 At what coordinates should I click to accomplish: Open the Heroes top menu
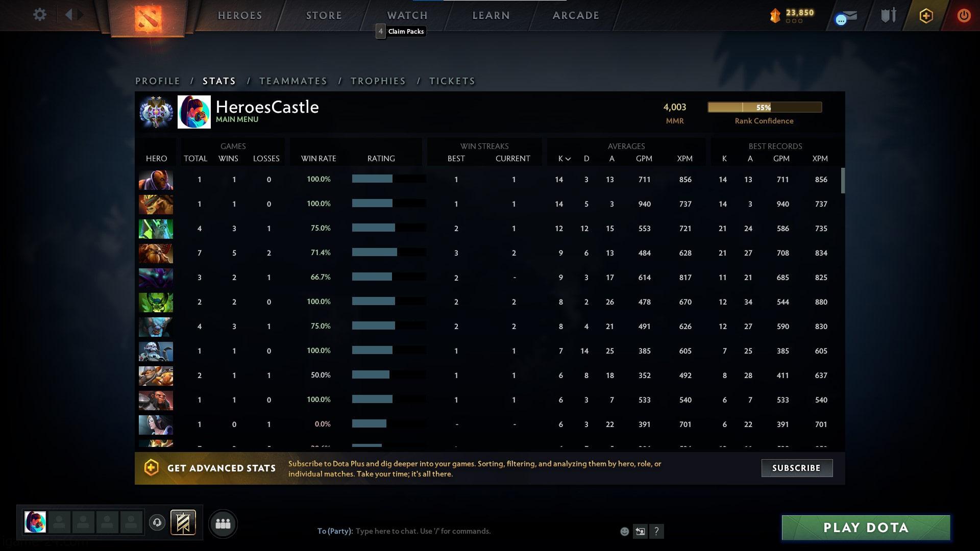click(240, 15)
